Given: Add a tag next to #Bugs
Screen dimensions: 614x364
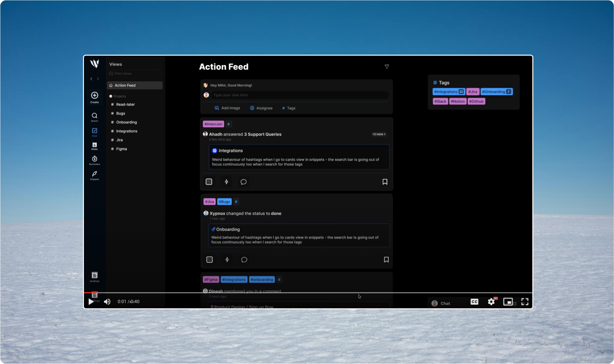Looking at the screenshot, I should click(x=236, y=202).
